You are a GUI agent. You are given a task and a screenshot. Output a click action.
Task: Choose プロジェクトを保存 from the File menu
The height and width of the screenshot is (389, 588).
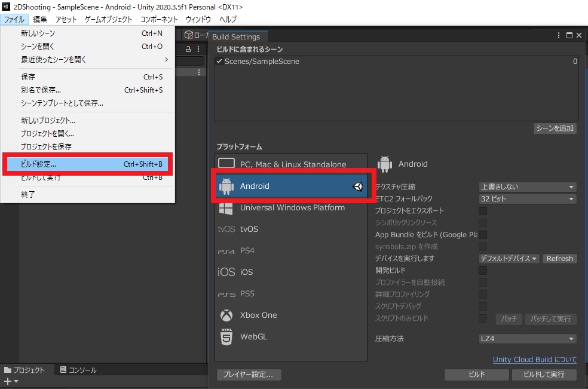[x=88, y=146]
